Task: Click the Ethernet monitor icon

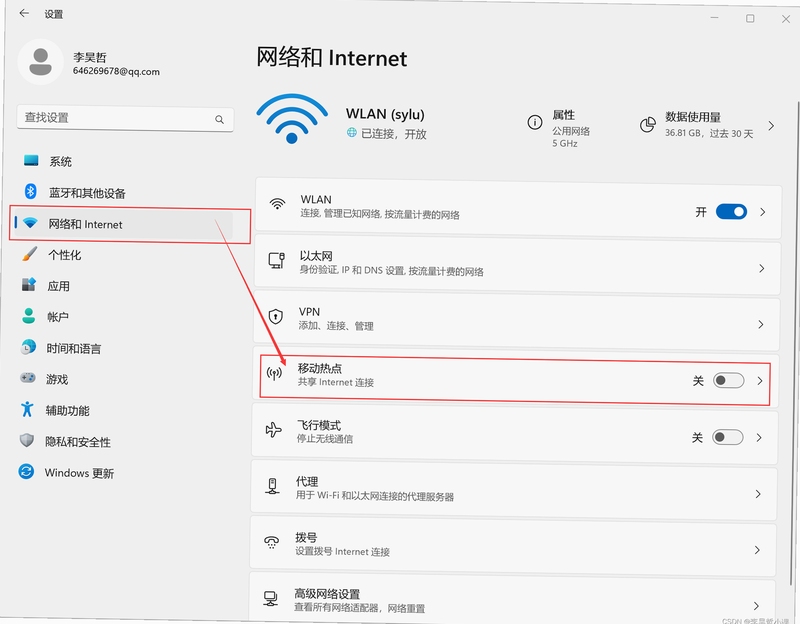Action: 277,260
